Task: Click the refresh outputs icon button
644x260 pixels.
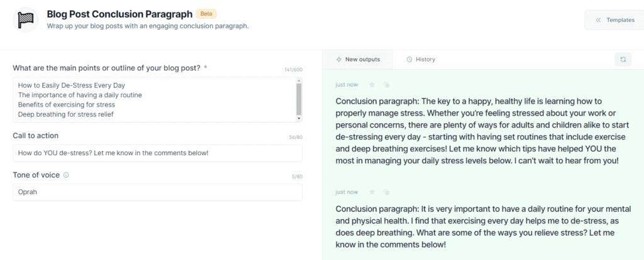Action: click(623, 60)
